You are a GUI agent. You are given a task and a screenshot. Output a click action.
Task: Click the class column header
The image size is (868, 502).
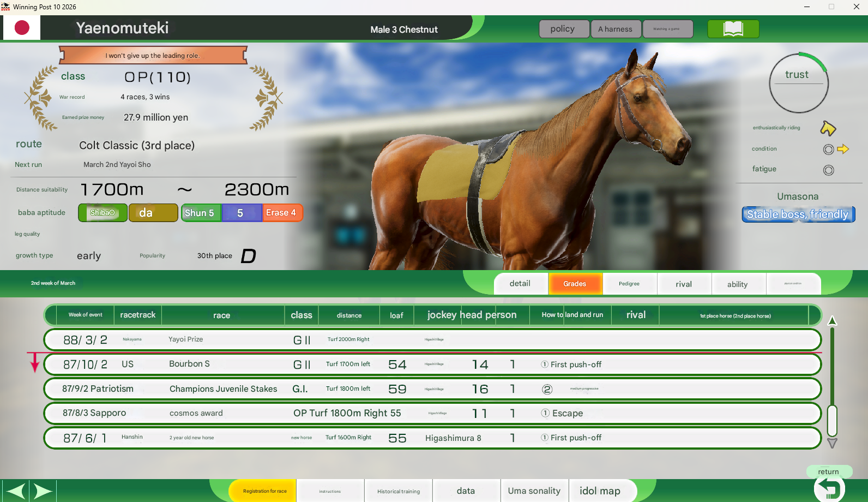pyautogui.click(x=302, y=315)
